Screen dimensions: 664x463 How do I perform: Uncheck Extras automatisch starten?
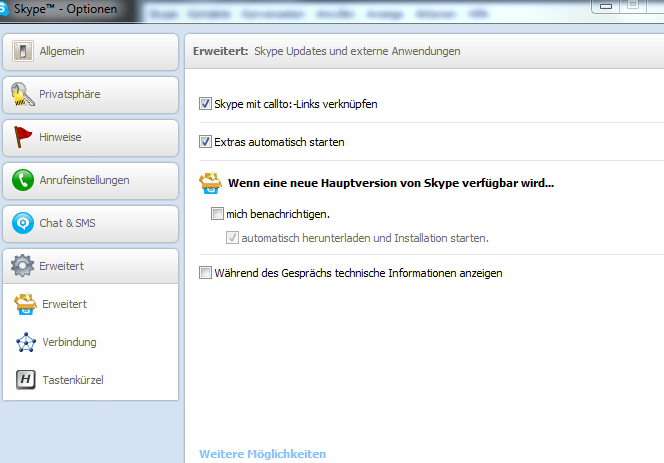(205, 141)
